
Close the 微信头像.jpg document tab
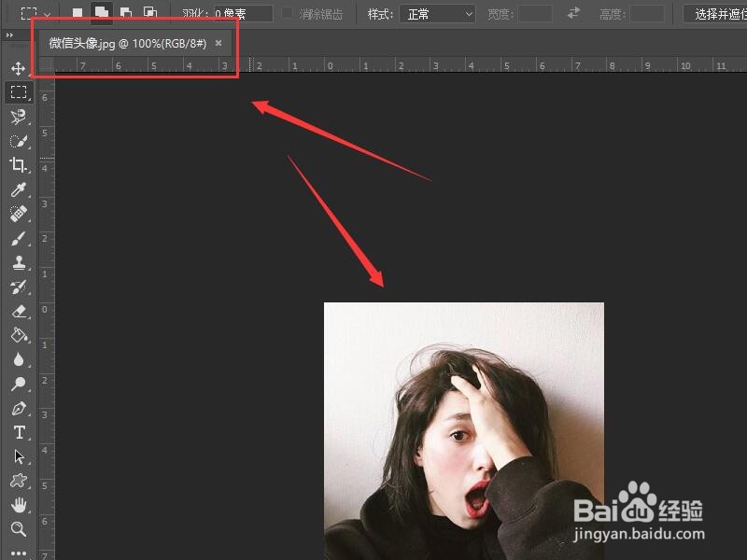218,43
